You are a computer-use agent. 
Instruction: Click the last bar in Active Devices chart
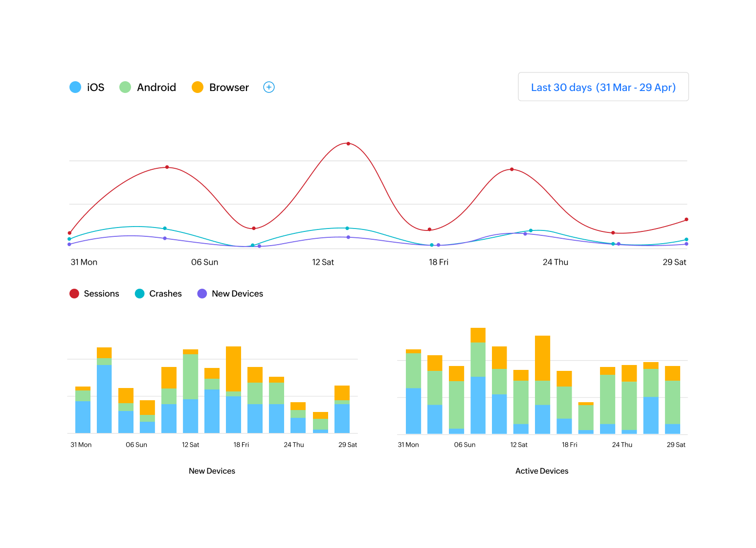672,400
